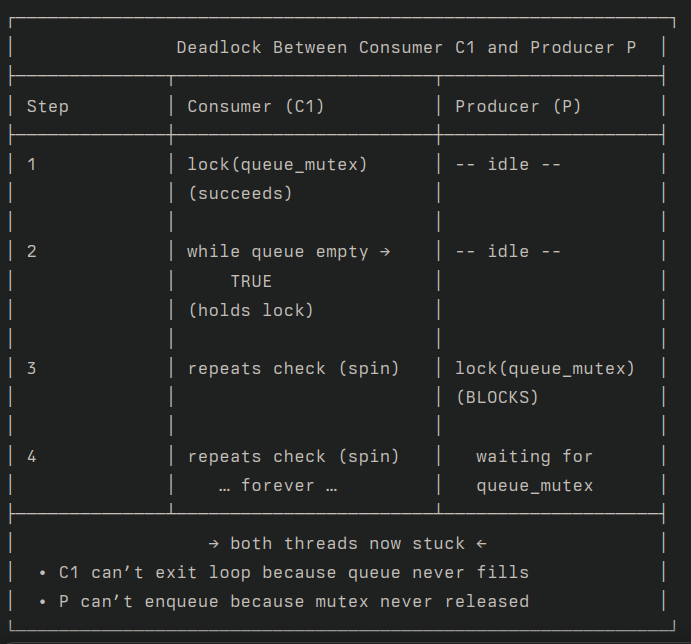Image resolution: width=691 pixels, height=644 pixels.
Task: Click consumer's 'lock(queue_mutex)' text in step 1
Action: [277, 165]
